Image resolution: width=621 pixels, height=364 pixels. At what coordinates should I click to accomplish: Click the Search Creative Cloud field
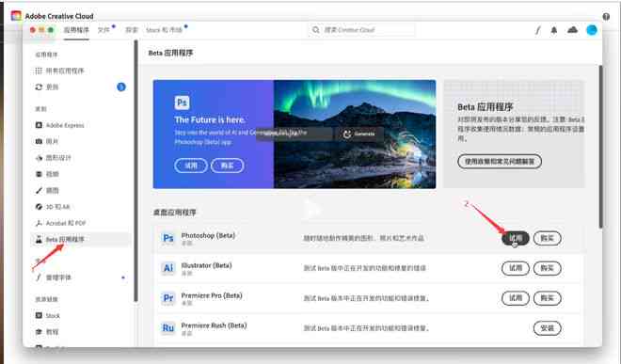coord(362,30)
